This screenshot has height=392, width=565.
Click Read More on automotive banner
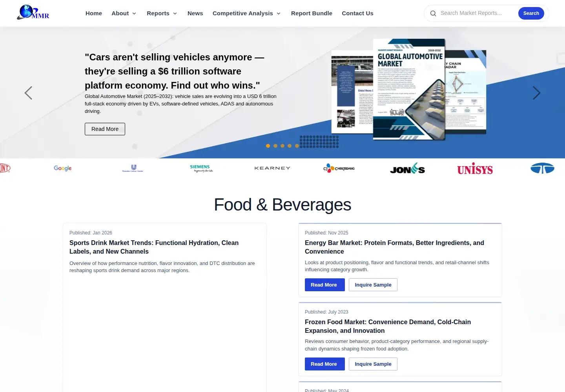coord(105,129)
